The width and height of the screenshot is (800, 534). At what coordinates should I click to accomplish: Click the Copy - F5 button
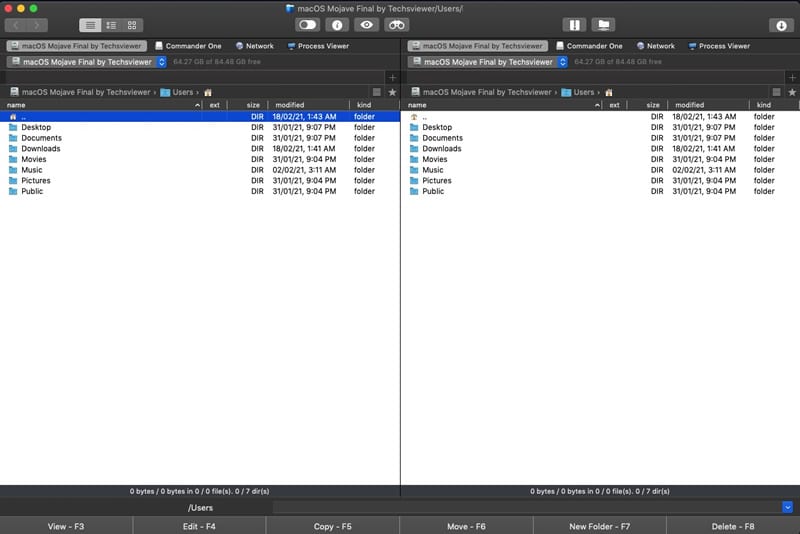[x=333, y=526]
